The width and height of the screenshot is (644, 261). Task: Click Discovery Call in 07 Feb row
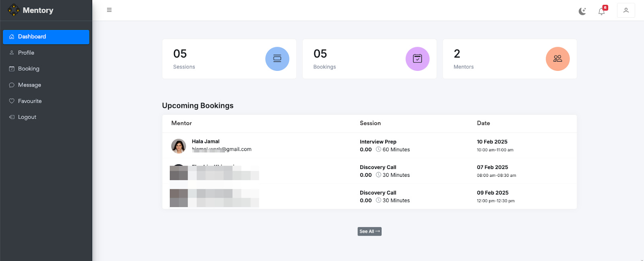[378, 167]
